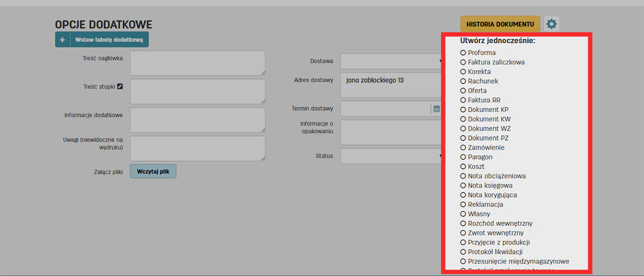Click the calendar icon in Termin dostawy
Image resolution: width=644 pixels, height=276 pixels.
point(436,108)
